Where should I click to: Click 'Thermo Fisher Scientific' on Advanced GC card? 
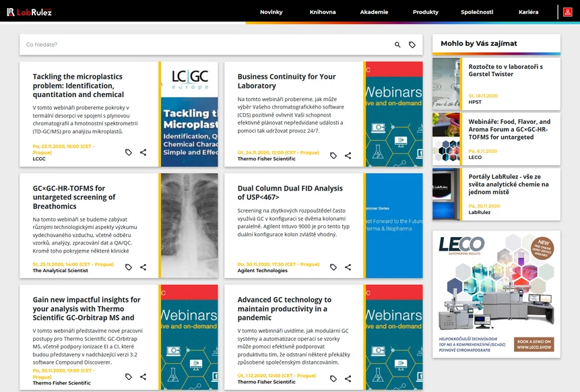click(x=266, y=382)
